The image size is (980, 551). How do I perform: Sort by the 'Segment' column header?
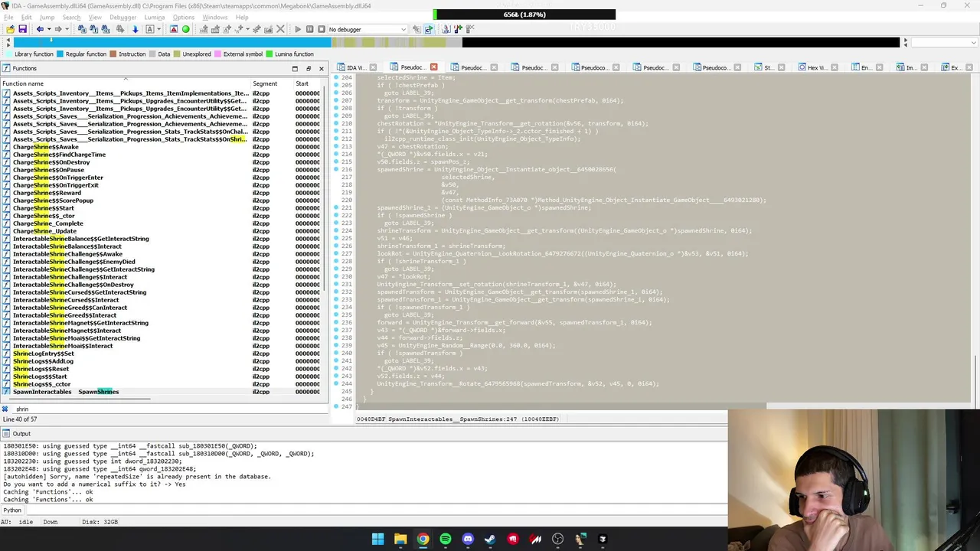point(273,83)
